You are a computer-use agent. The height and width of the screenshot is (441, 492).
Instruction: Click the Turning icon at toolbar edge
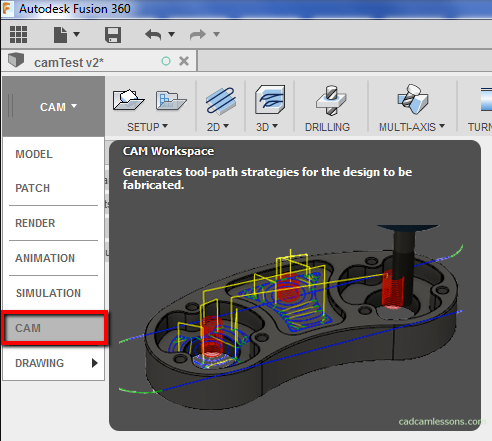[486, 99]
